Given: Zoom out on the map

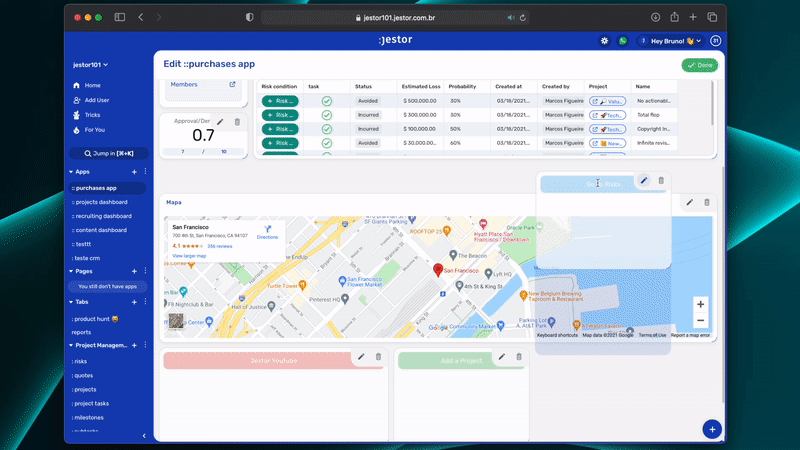Looking at the screenshot, I should pos(701,320).
